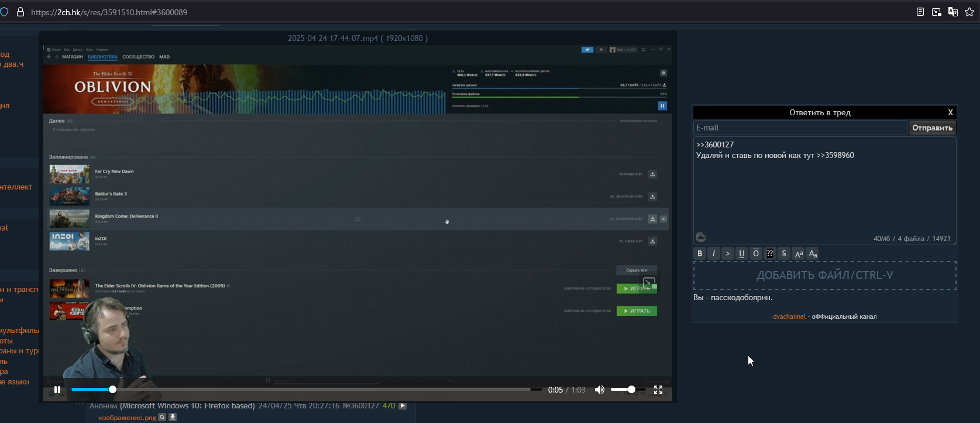This screenshot has width=980, height=423.
Task: Pause the video playback
Action: (x=57, y=390)
